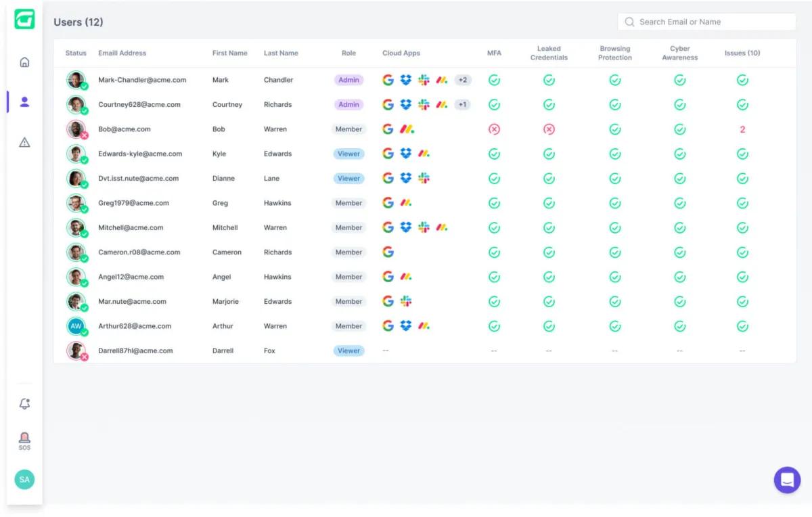Click the green app logo
The height and width of the screenshot is (517, 812).
click(x=24, y=19)
